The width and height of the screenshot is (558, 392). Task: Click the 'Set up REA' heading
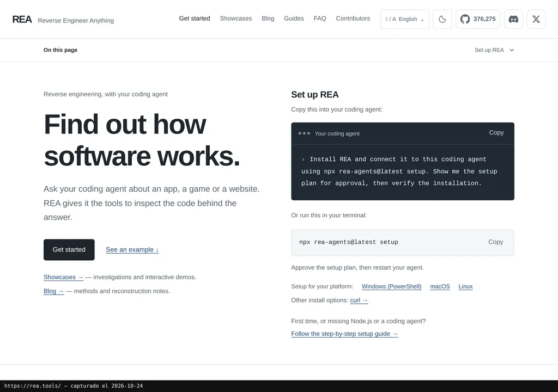(315, 95)
